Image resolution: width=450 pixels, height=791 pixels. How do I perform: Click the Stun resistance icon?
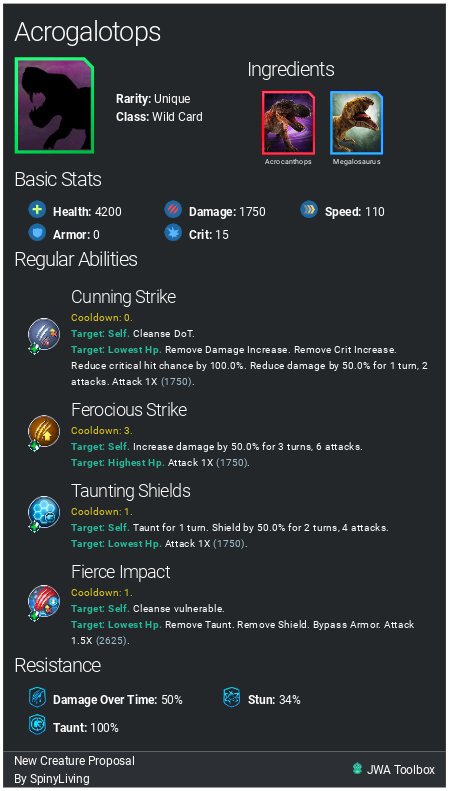pyautogui.click(x=232, y=698)
